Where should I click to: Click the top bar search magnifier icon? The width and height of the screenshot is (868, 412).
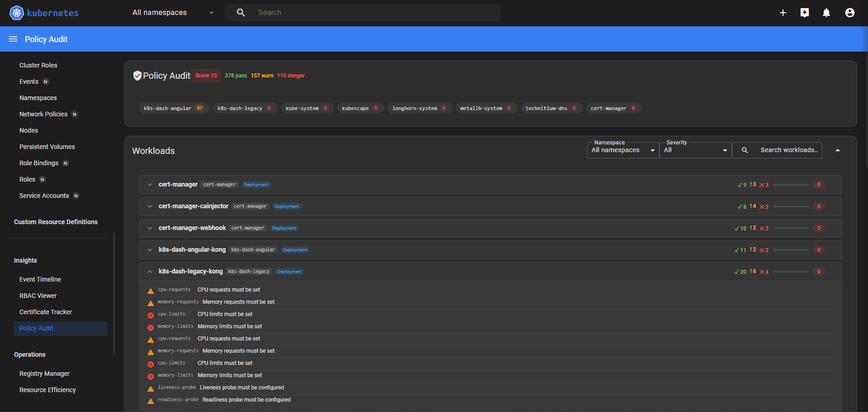pyautogui.click(x=241, y=13)
